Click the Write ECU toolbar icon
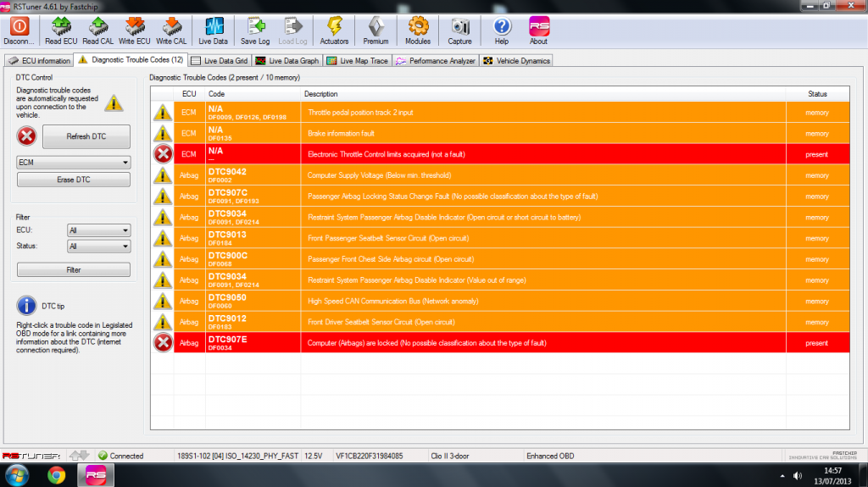 (x=135, y=26)
